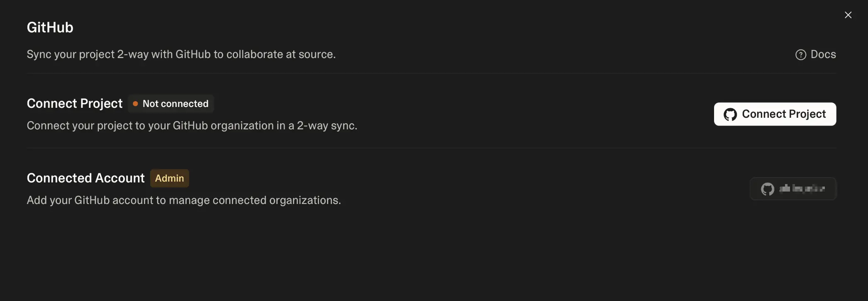Toggle the Not connected status badge
The width and height of the screenshot is (868, 301).
(x=171, y=104)
